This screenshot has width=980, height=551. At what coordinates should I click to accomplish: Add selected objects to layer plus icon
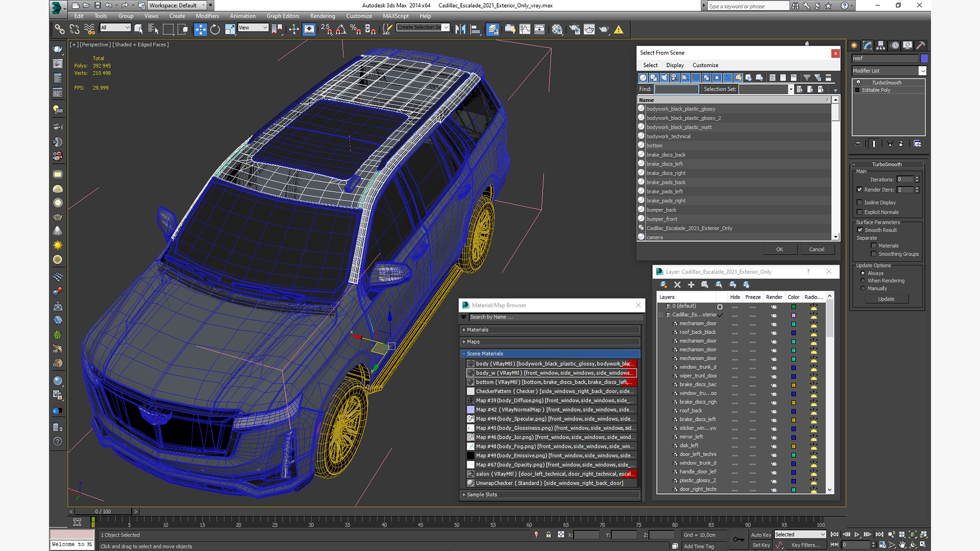click(691, 285)
